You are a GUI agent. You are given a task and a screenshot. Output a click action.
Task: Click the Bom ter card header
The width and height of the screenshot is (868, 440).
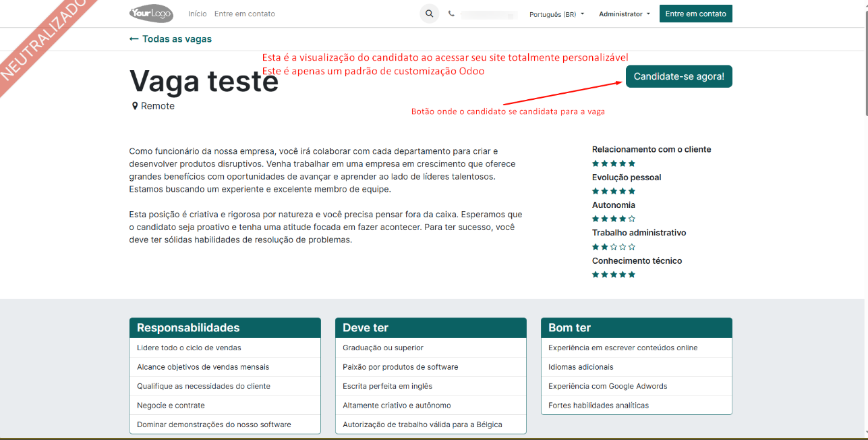click(636, 328)
